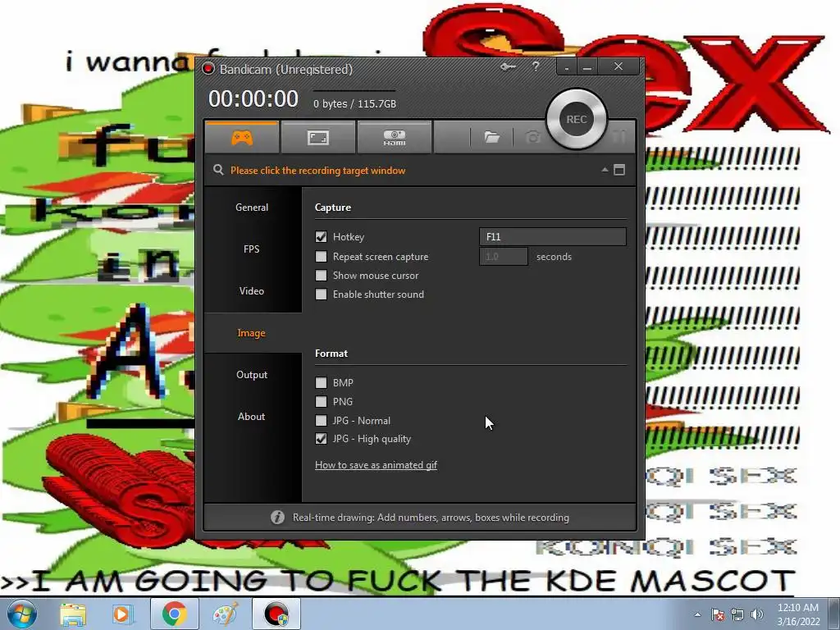Viewport: 840px width, 630px height.
Task: Open Google Chrome from taskbar
Action: coord(174,614)
